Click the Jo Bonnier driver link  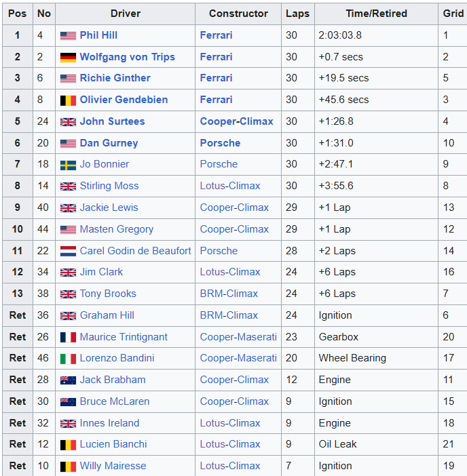[105, 164]
